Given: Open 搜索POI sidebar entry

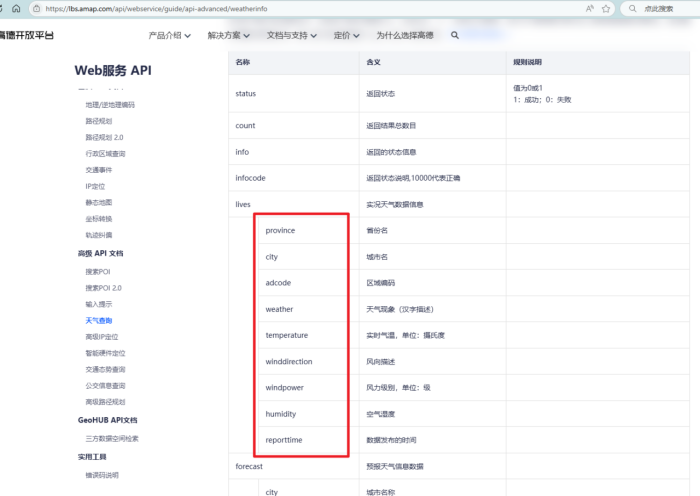Looking at the screenshot, I should coord(98,271).
